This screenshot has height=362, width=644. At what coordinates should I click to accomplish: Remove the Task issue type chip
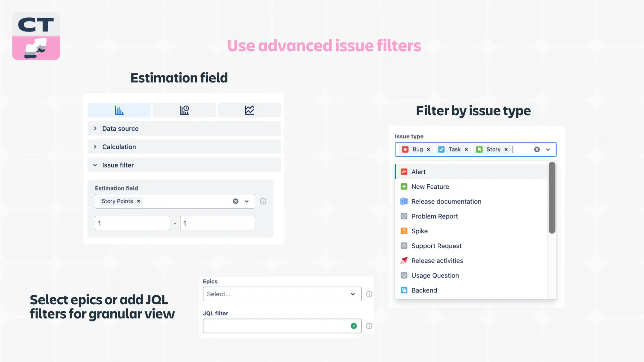pos(466,149)
